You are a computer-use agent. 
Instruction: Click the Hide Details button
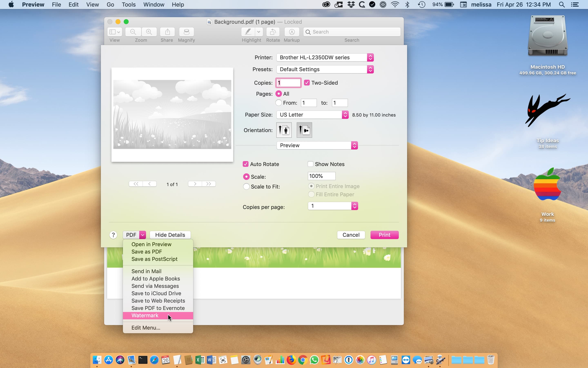(170, 235)
